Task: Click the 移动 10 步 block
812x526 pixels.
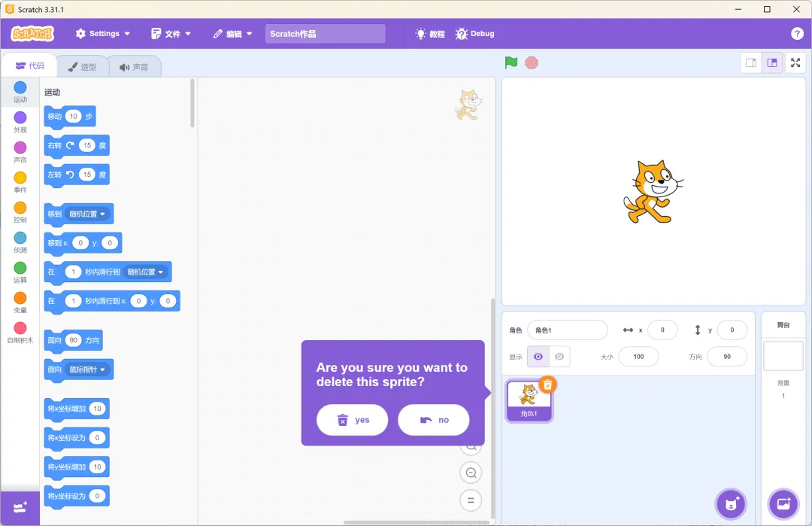Action: (x=70, y=117)
